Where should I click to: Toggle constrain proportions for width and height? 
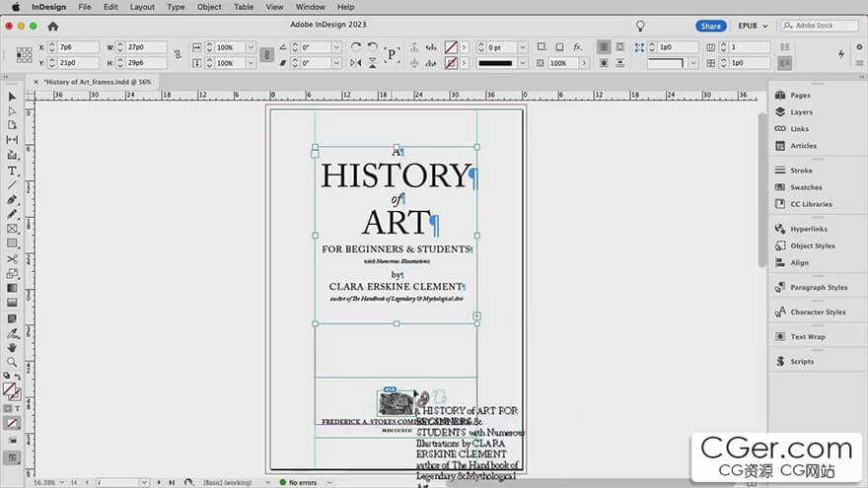tap(178, 54)
